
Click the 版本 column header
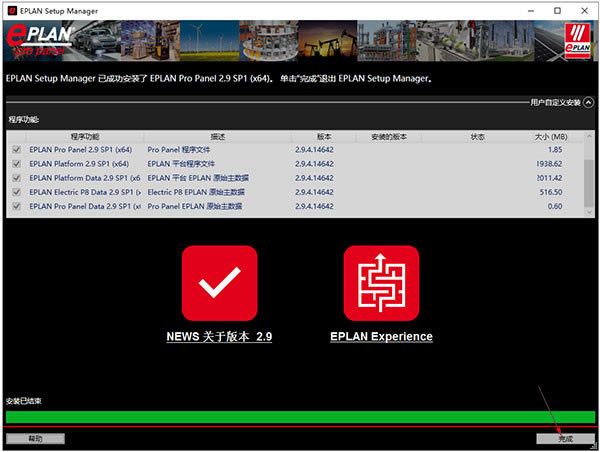tap(323, 136)
